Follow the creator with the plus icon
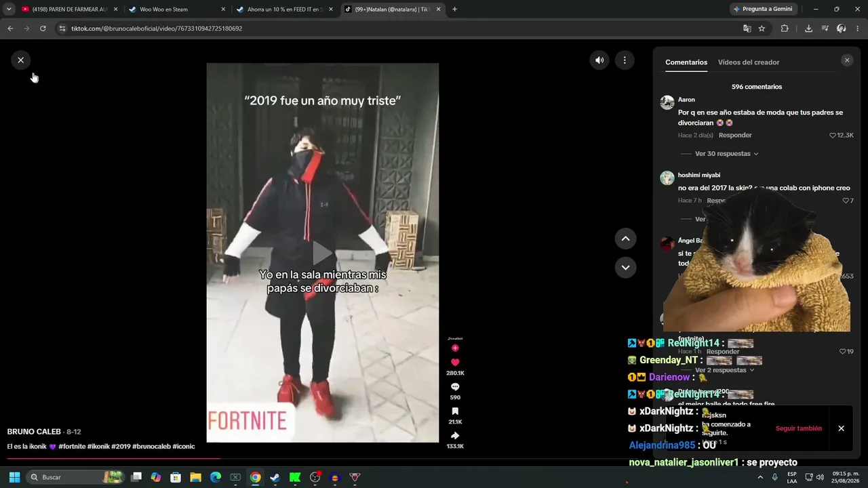Image resolution: width=868 pixels, height=488 pixels. click(x=455, y=348)
